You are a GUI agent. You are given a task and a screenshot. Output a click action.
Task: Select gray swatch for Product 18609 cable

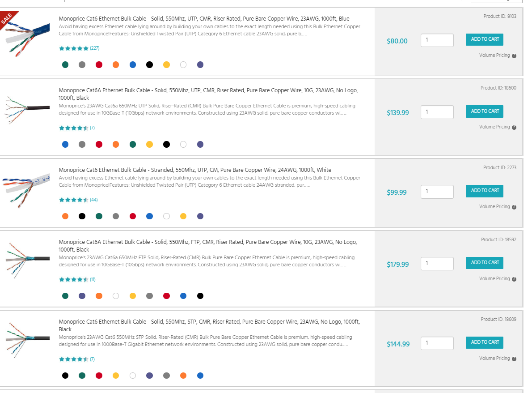tap(167, 376)
